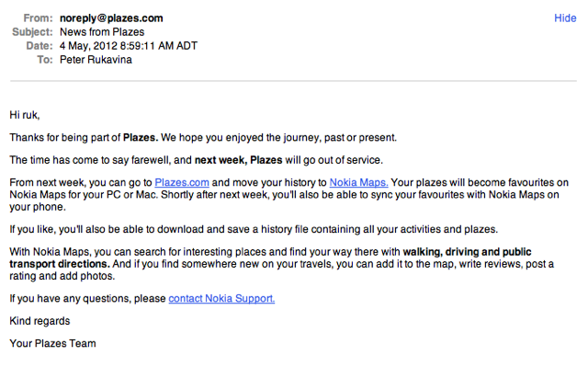Screen dimensions: 588x367
Task: Click the Subject: header label
Action: (x=32, y=32)
